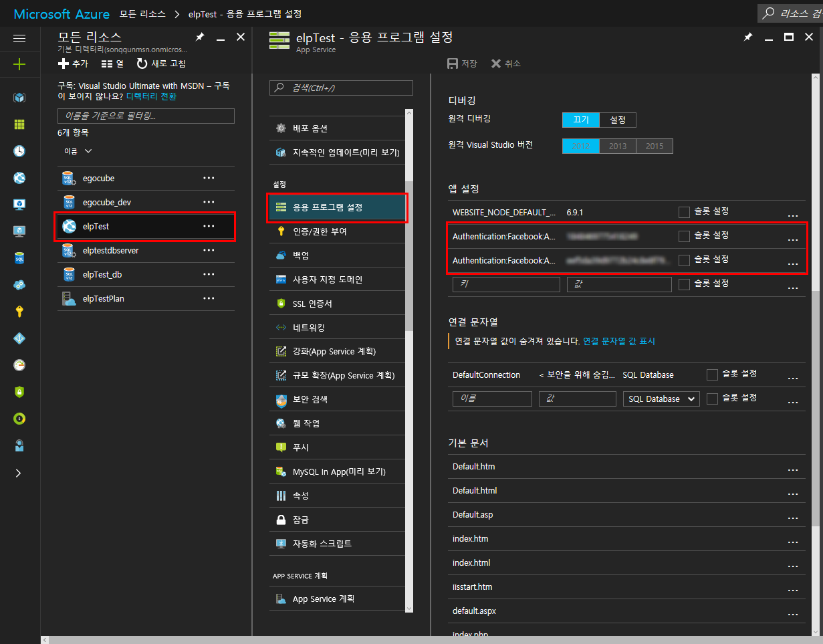Click the Cancel (취소) button
The width and height of the screenshot is (823, 644).
[505, 64]
